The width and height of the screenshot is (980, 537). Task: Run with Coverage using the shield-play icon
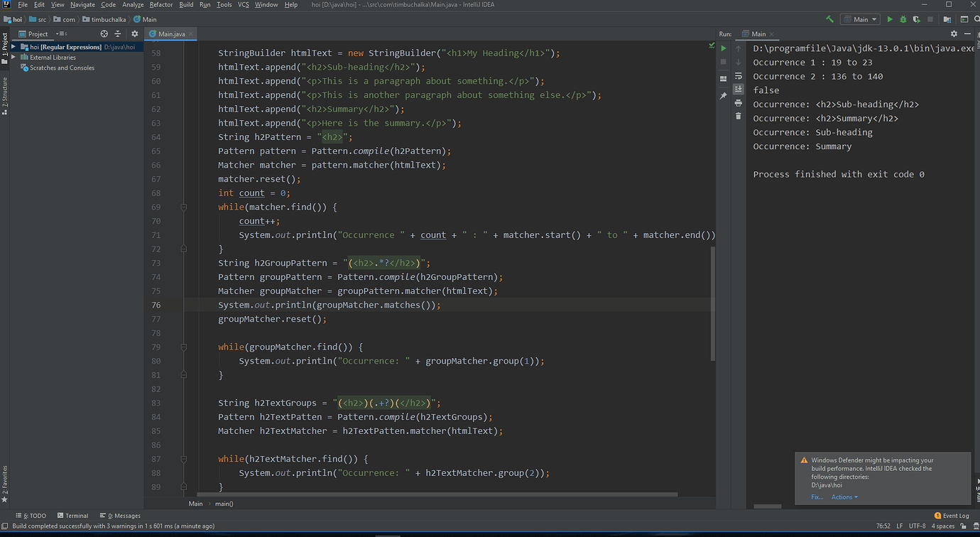(915, 19)
